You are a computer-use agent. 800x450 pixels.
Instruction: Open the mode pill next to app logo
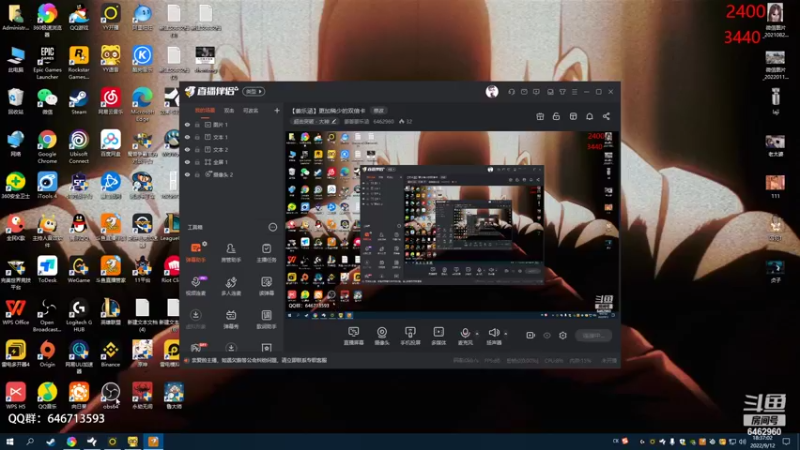[x=254, y=91]
